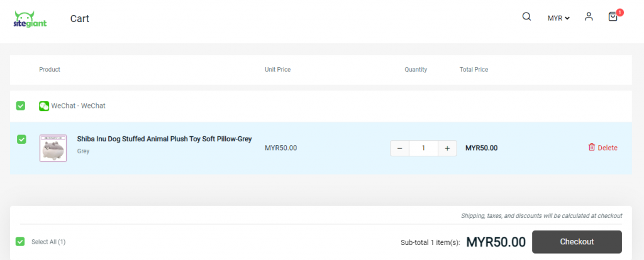Click the quantity input field
Viewport: 644px width, 260px height.
coord(423,148)
